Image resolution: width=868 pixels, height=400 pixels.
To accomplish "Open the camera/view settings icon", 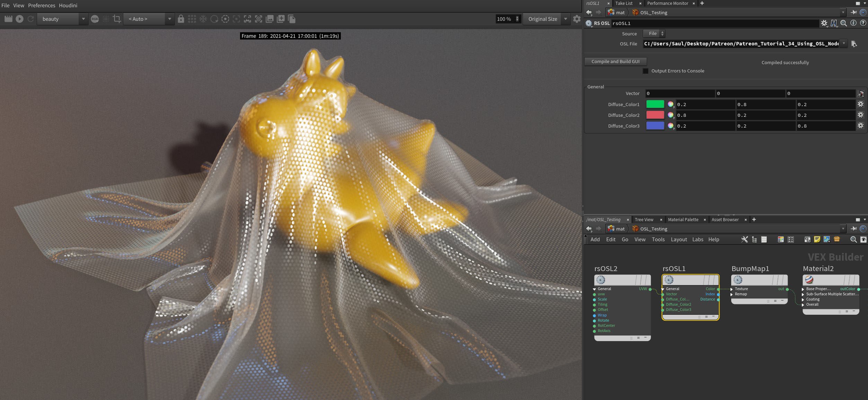I will (225, 19).
